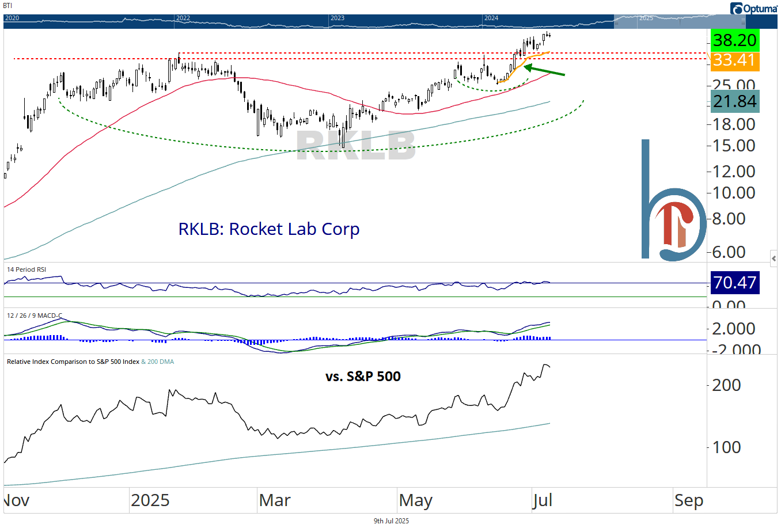Jump to 2020 in the timeline navigator
The image size is (781, 532).
click(x=12, y=18)
